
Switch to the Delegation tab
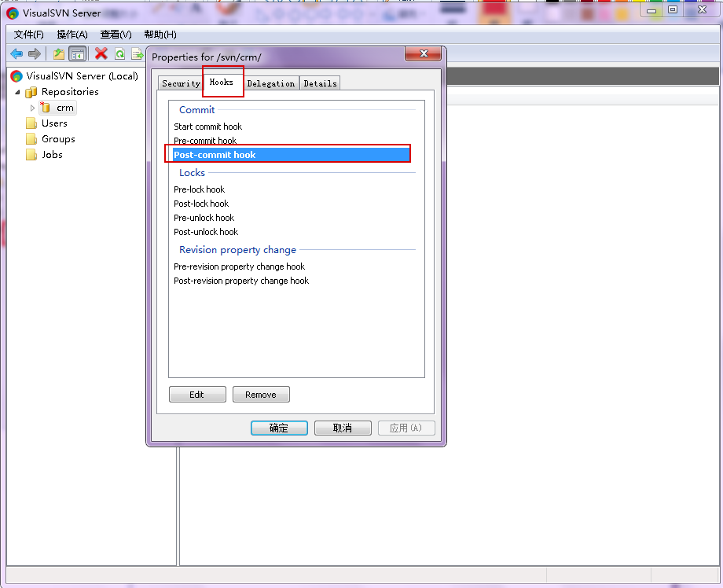(x=270, y=83)
